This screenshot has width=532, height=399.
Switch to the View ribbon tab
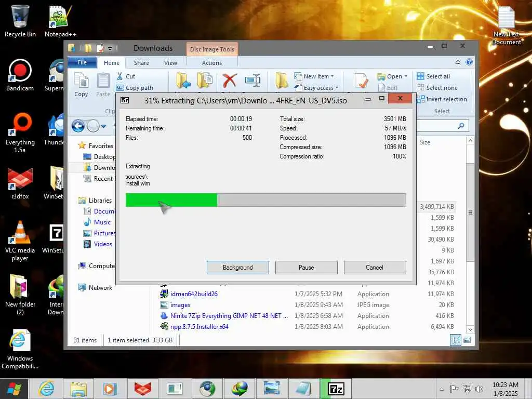pyautogui.click(x=170, y=63)
